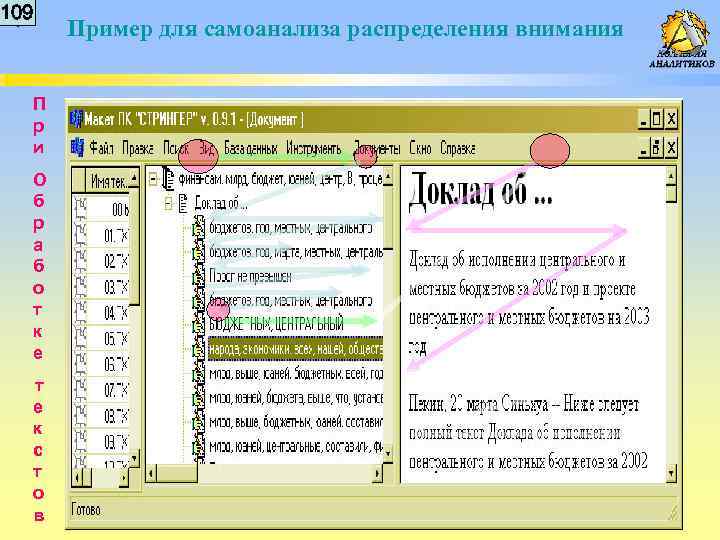Select the tree row 'бюджетов, год, марта, местных'
The width and height of the screenshot is (720, 540).
coord(296,252)
